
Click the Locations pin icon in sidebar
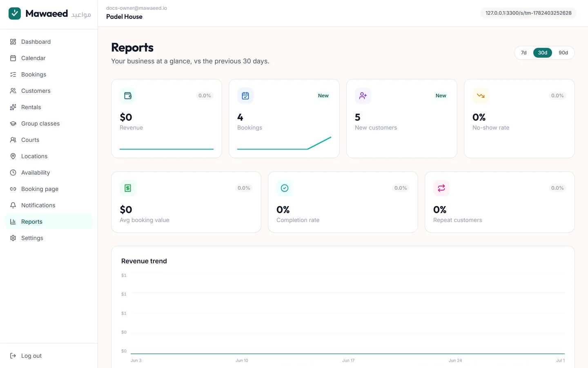click(x=13, y=156)
